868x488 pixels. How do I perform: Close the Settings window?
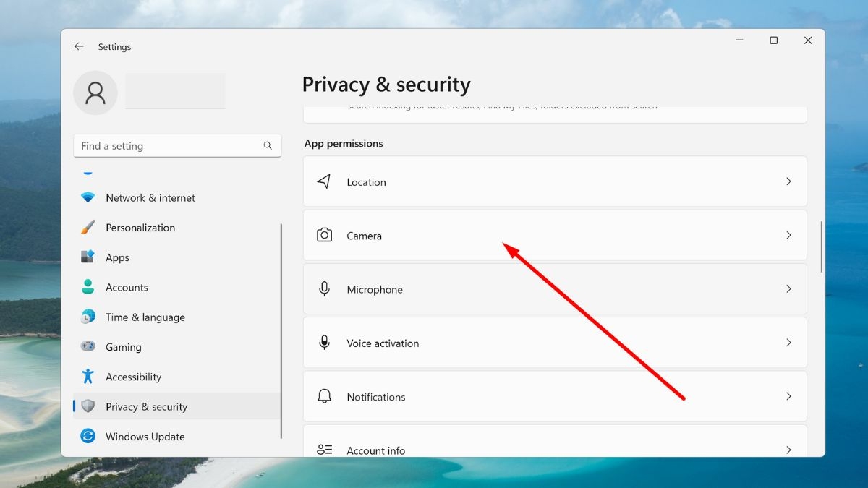pyautogui.click(x=808, y=40)
